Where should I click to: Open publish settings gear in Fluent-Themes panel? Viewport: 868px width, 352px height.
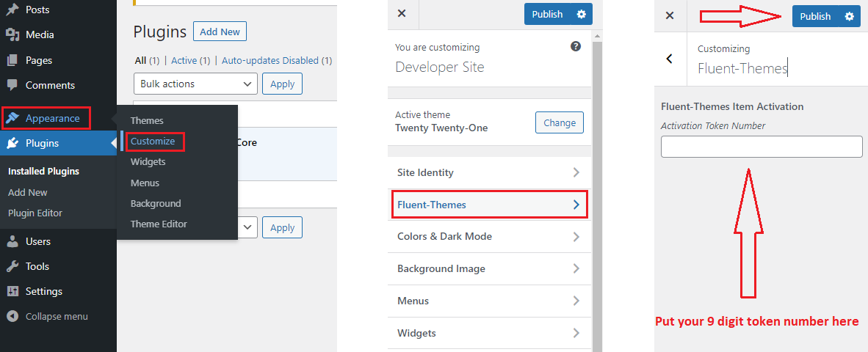849,16
